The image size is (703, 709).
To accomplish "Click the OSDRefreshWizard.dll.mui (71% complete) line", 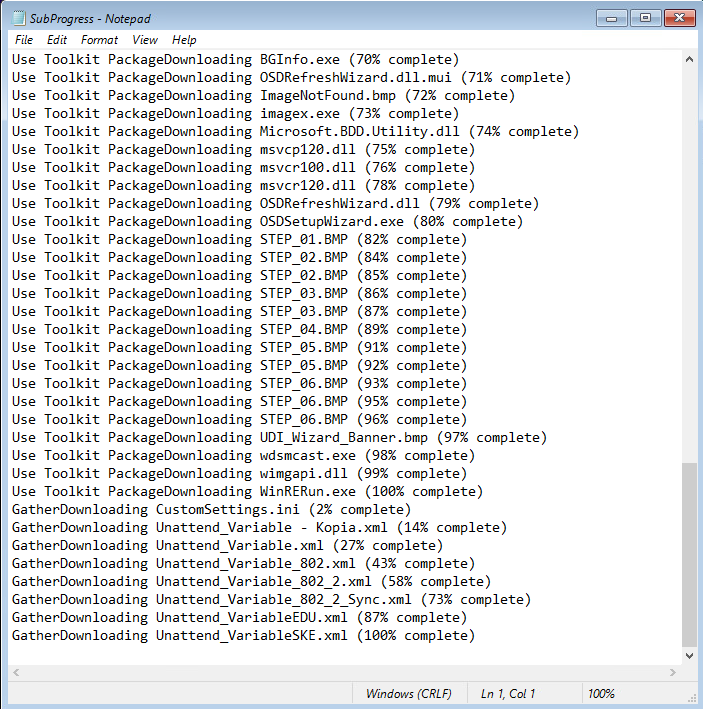I will [x=292, y=78].
